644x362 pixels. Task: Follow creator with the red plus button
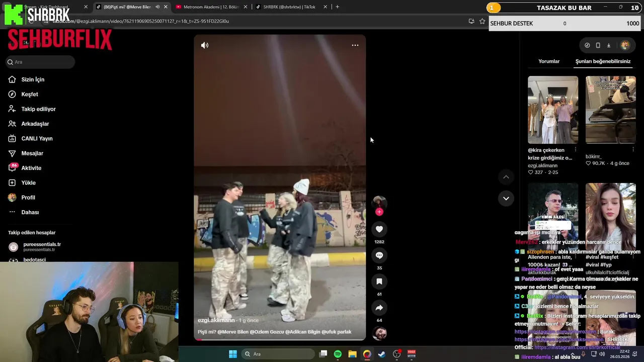379,212
